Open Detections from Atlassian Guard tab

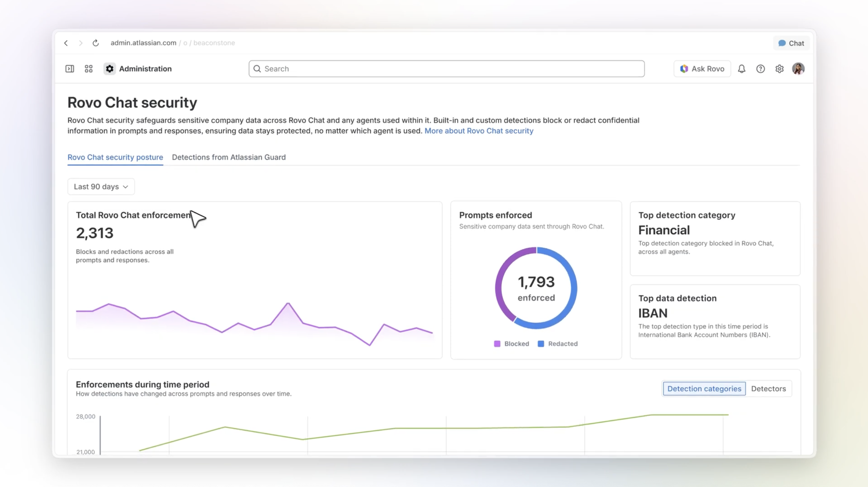click(x=229, y=157)
